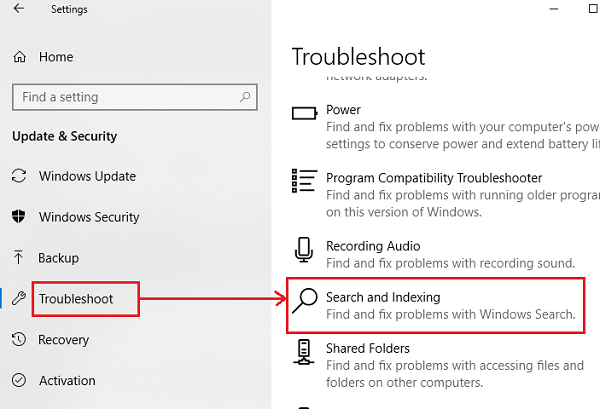The image size is (600, 409).
Task: Open the Recovery settings page
Action: pos(64,340)
